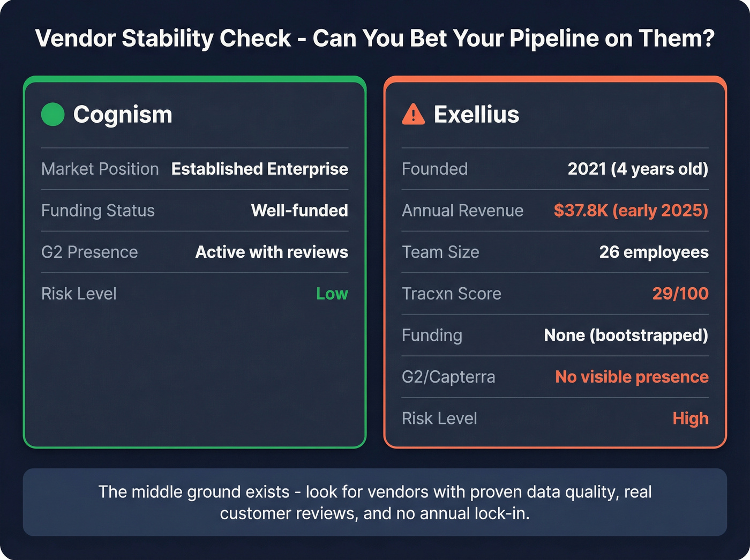Click the Exellius card heading
Screen dimensions: 750x560
(476, 115)
